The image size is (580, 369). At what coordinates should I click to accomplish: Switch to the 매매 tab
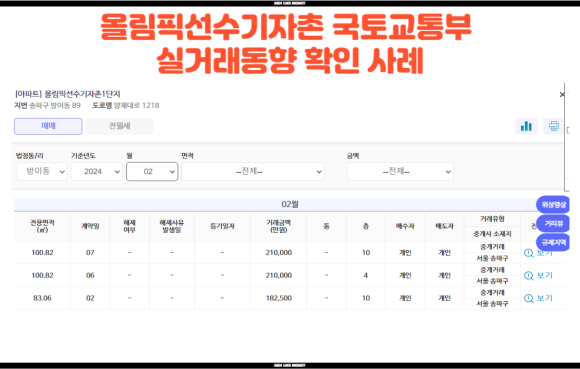tap(48, 126)
